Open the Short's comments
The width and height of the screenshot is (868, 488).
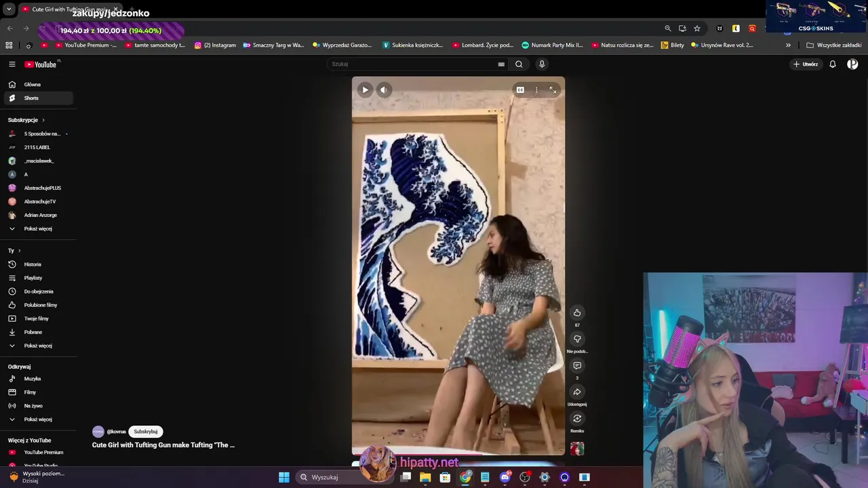[577, 365]
